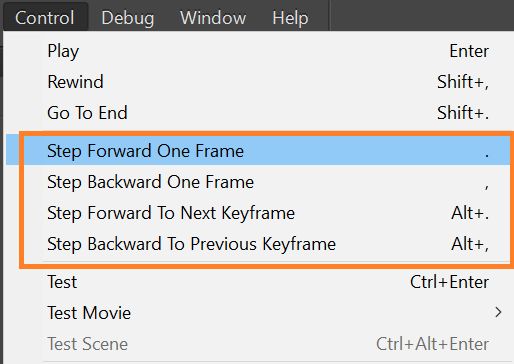Click the greyed-out Test Scene entry
The height and width of the screenshot is (364, 514).
pyautogui.click(x=260, y=344)
